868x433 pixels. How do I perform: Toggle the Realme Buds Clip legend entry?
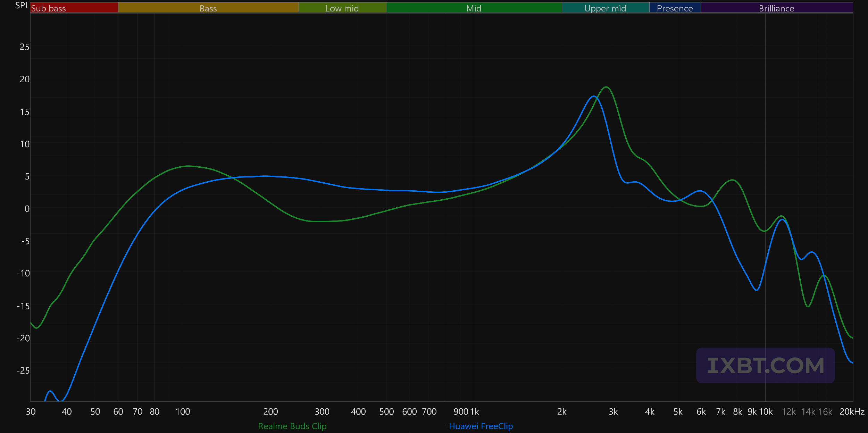(x=292, y=426)
